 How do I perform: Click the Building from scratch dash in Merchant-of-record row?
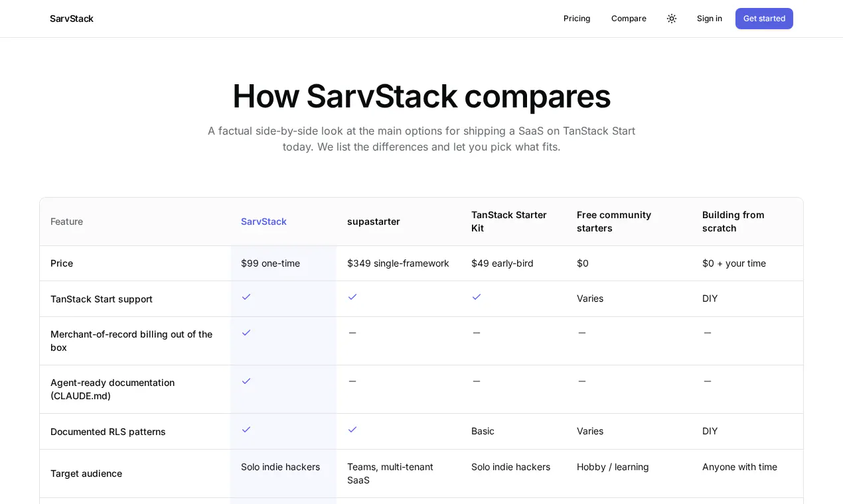point(708,332)
